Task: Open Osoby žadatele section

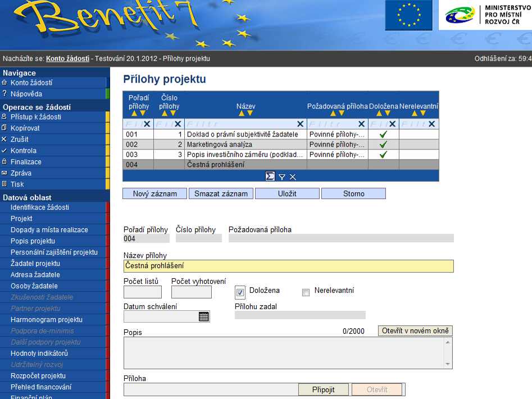Action: 34,285
